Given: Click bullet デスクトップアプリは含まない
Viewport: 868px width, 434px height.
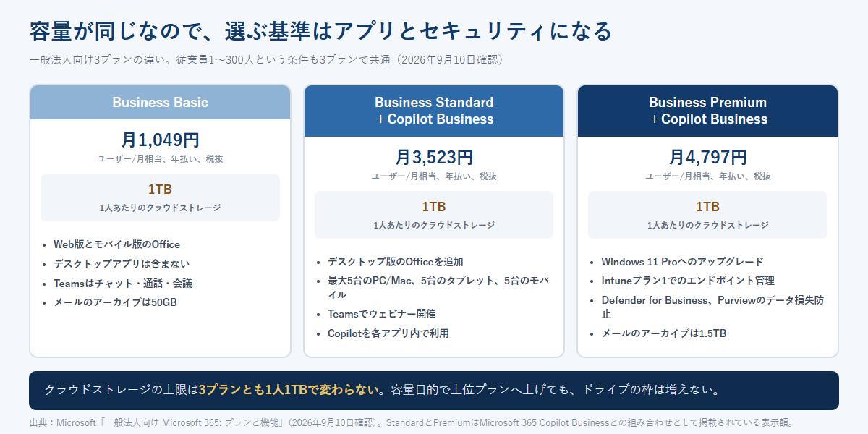Looking at the screenshot, I should [122, 264].
